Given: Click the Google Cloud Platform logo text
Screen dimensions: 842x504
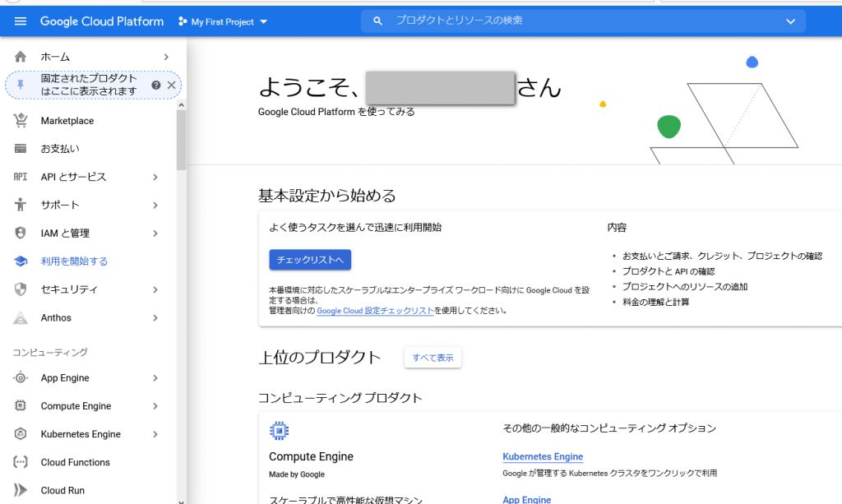Looking at the screenshot, I should click(102, 21).
